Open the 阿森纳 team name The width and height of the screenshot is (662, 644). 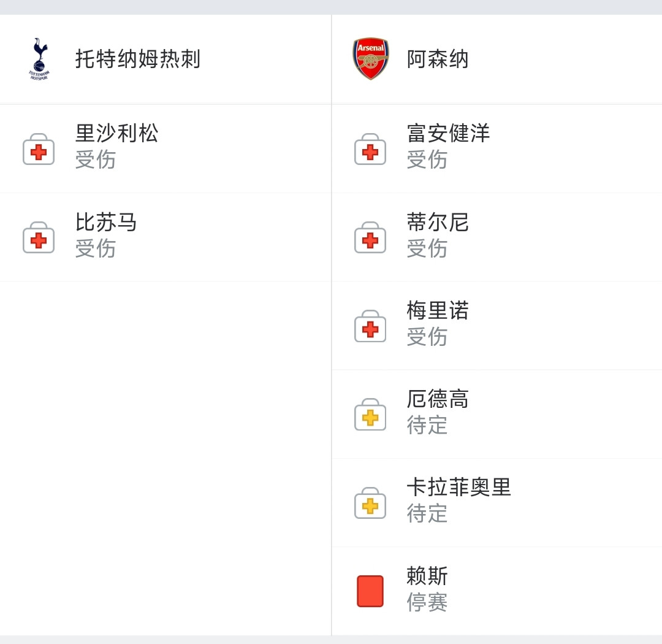[438, 59]
